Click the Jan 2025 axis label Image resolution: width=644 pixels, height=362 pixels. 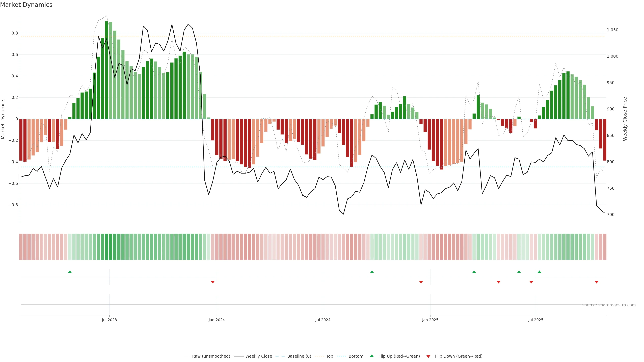(x=430, y=320)
